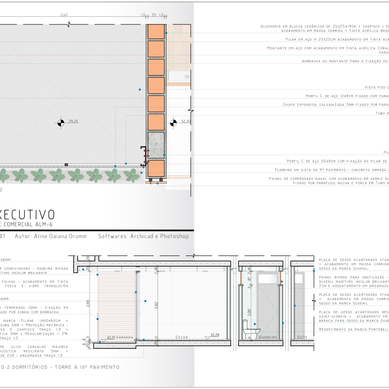Click the 'Painel de compensado naval' annotation
389x389 pixels.
tap(329, 181)
